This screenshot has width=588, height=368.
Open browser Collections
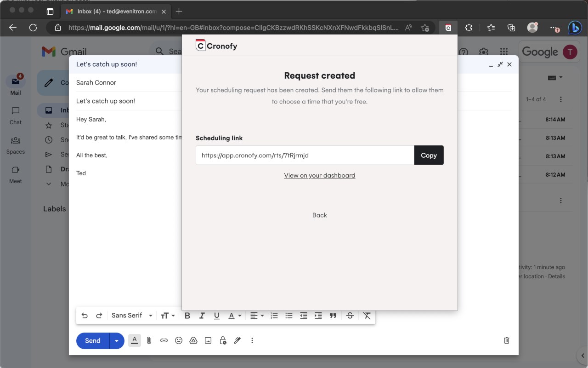point(511,28)
